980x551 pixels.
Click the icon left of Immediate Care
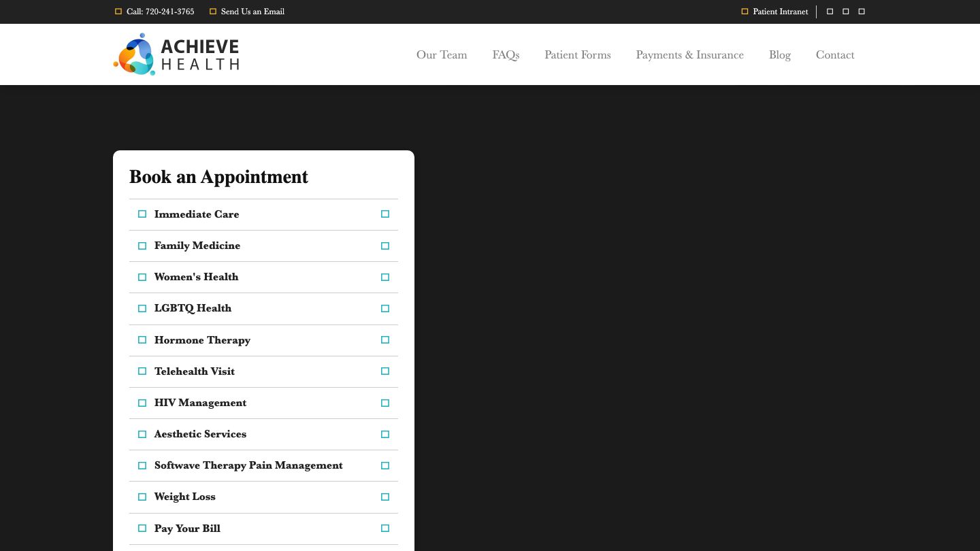(142, 214)
